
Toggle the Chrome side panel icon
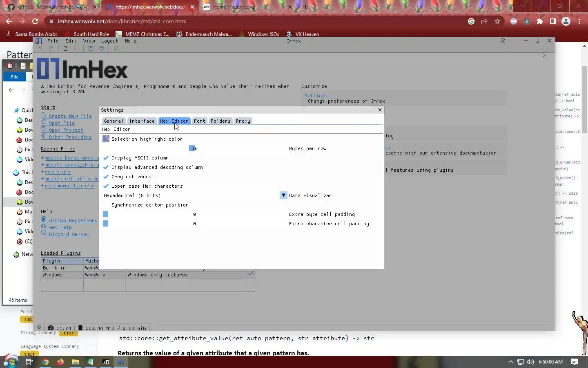(x=553, y=21)
